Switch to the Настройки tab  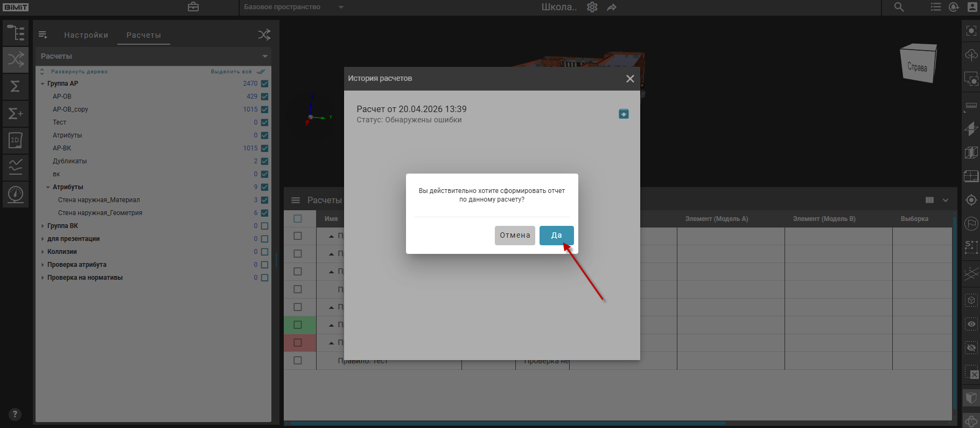pos(86,35)
